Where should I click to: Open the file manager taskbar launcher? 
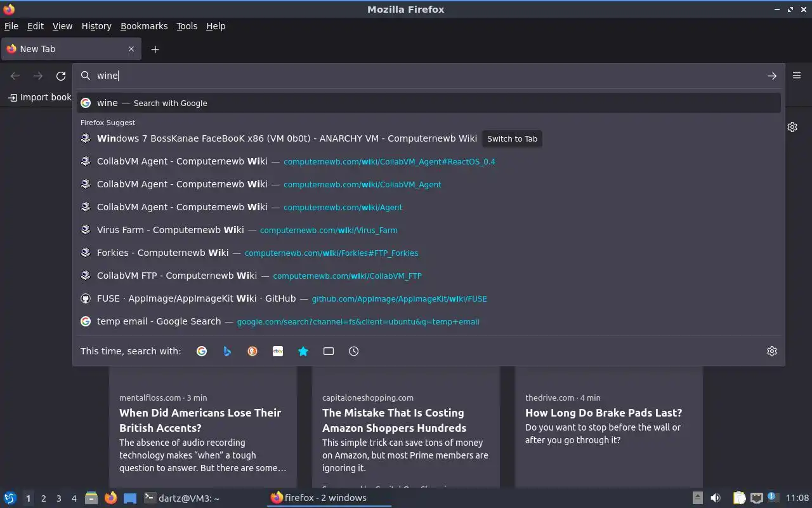(91, 498)
